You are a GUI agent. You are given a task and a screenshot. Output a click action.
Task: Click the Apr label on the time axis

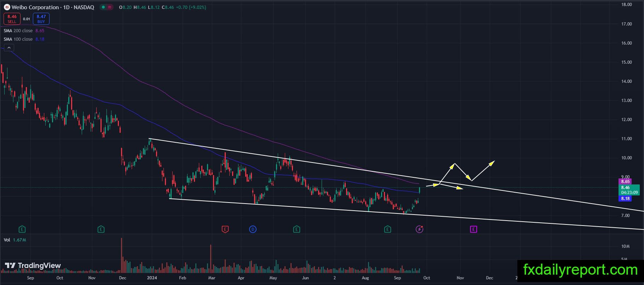click(x=241, y=278)
